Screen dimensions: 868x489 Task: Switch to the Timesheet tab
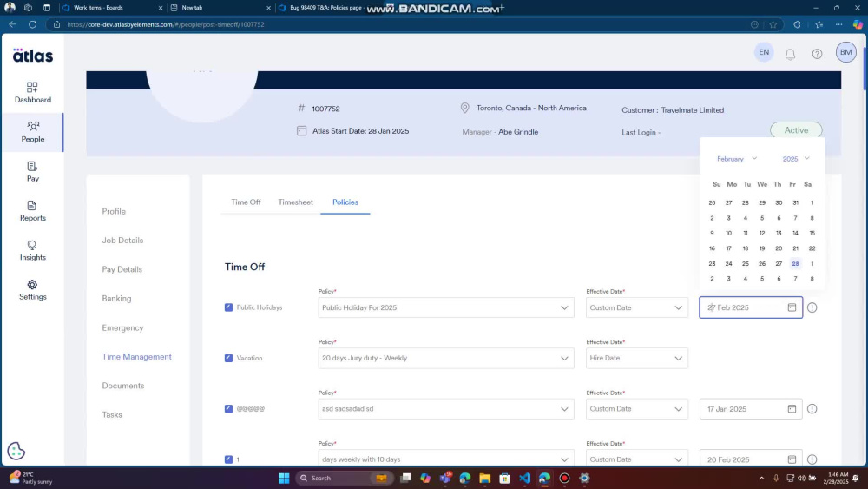(295, 202)
